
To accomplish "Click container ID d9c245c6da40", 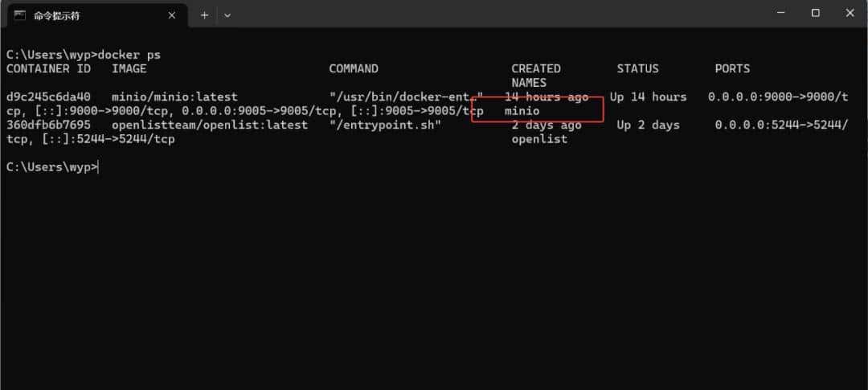I will [48, 97].
